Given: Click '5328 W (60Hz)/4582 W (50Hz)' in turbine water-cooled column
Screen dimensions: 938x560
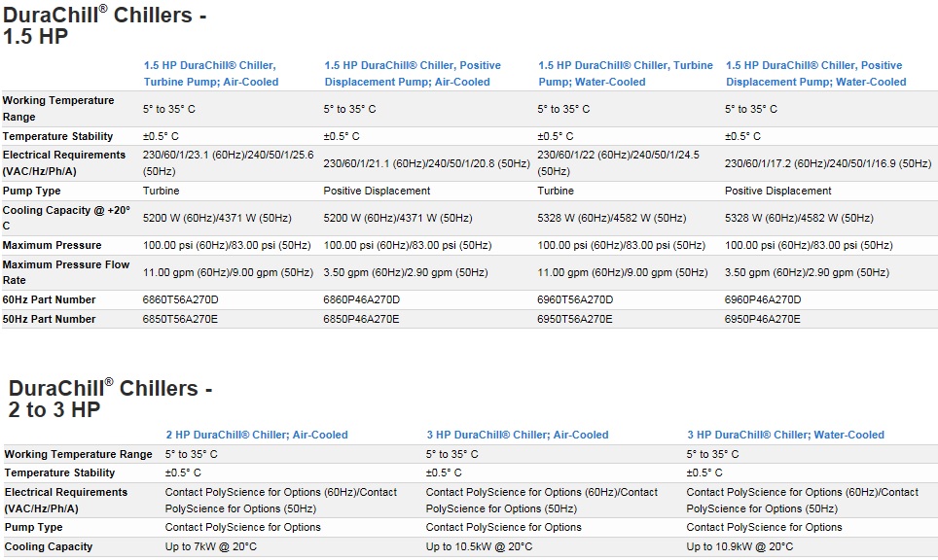Looking at the screenshot, I should coord(611,218).
